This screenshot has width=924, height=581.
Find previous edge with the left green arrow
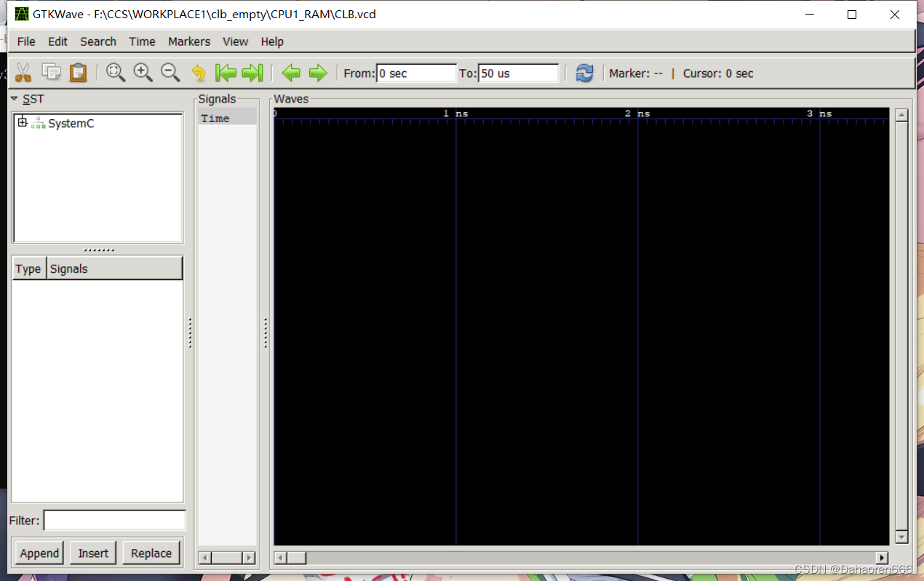pos(291,72)
